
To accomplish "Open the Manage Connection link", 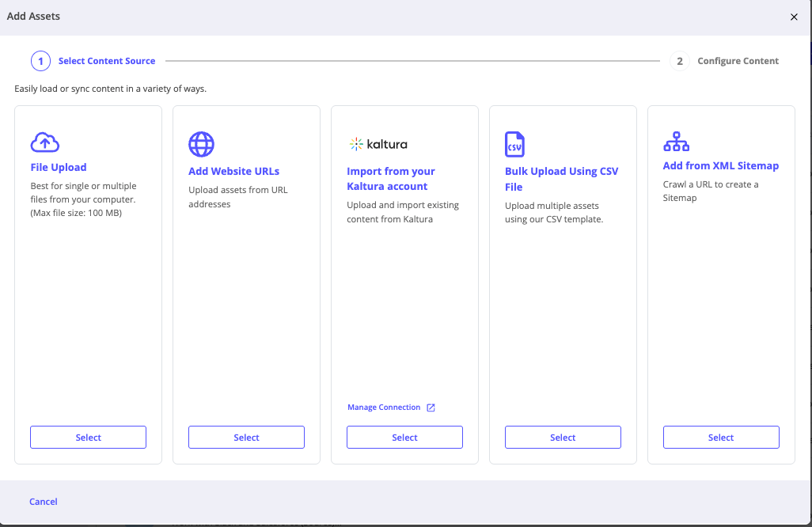I will tap(384, 408).
